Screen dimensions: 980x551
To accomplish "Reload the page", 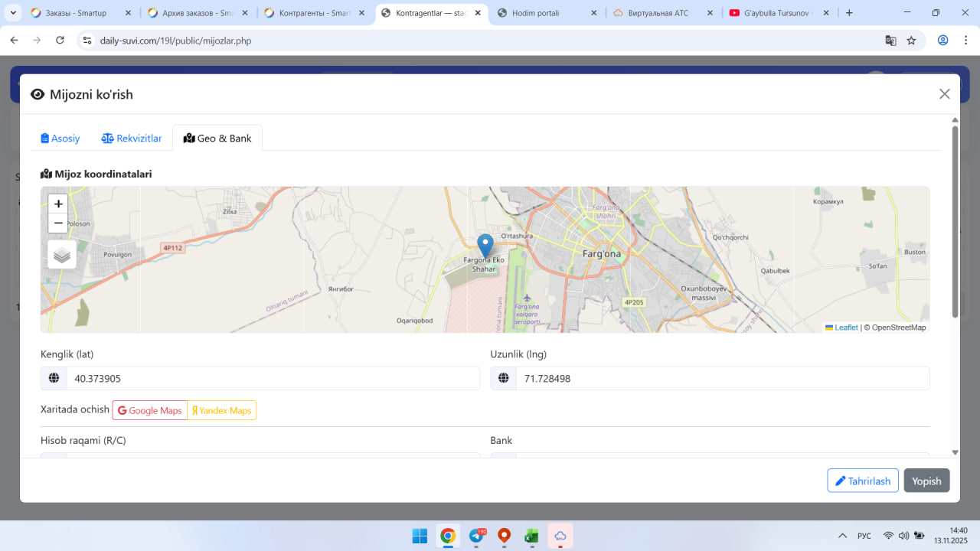I will point(60,41).
